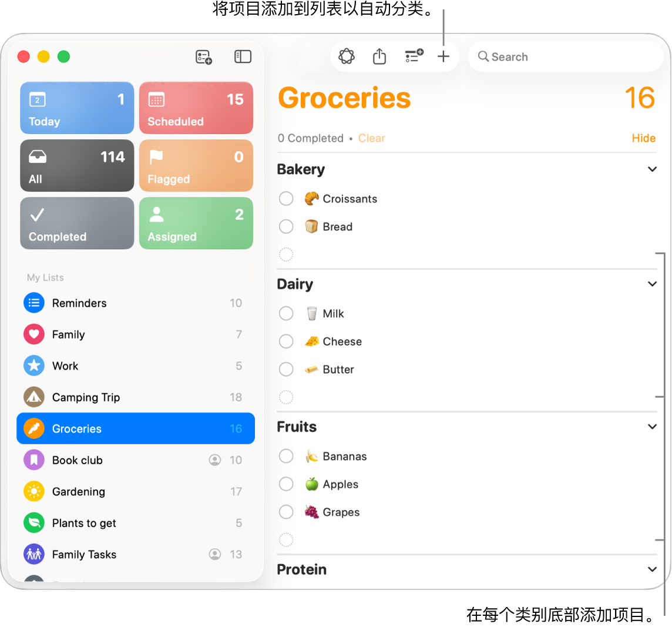Image resolution: width=672 pixels, height=627 pixels.
Task: Collapse the Protein section chevron
Action: pos(652,569)
